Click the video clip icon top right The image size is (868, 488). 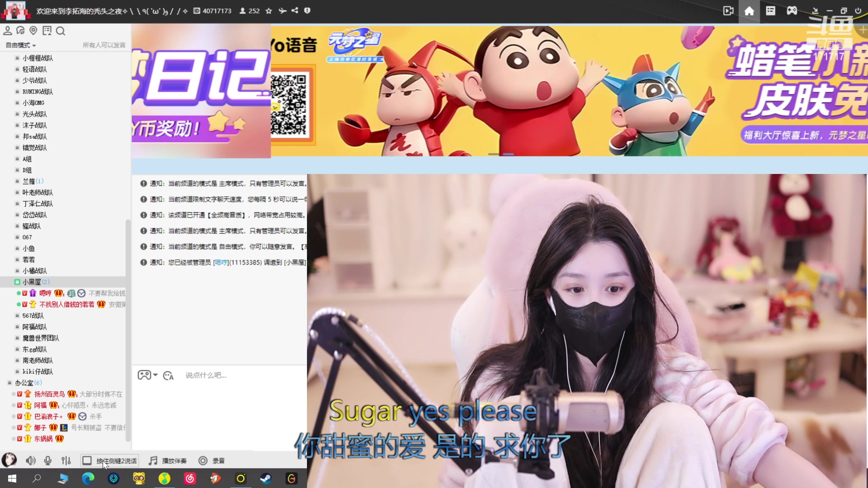pyautogui.click(x=728, y=10)
